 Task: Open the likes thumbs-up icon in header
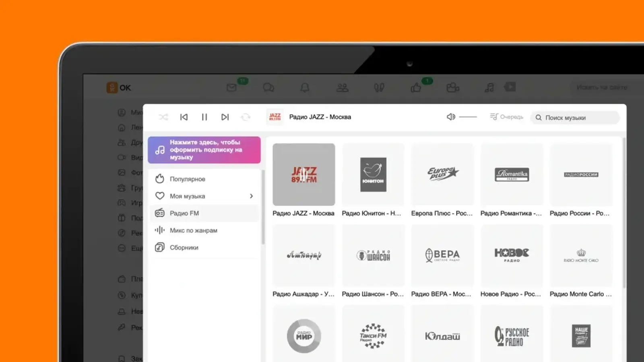tap(416, 87)
